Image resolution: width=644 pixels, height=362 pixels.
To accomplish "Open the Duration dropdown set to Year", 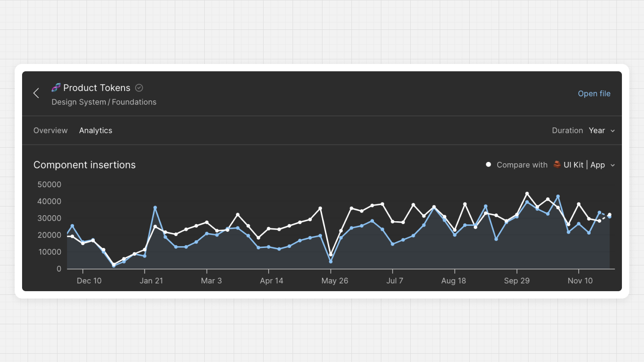I will [597, 130].
